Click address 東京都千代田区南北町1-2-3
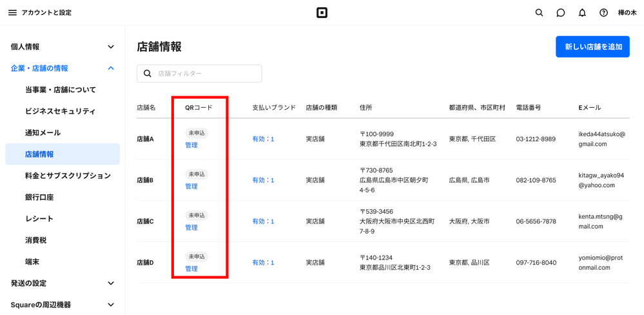The height and width of the screenshot is (315, 644). pyautogui.click(x=398, y=145)
